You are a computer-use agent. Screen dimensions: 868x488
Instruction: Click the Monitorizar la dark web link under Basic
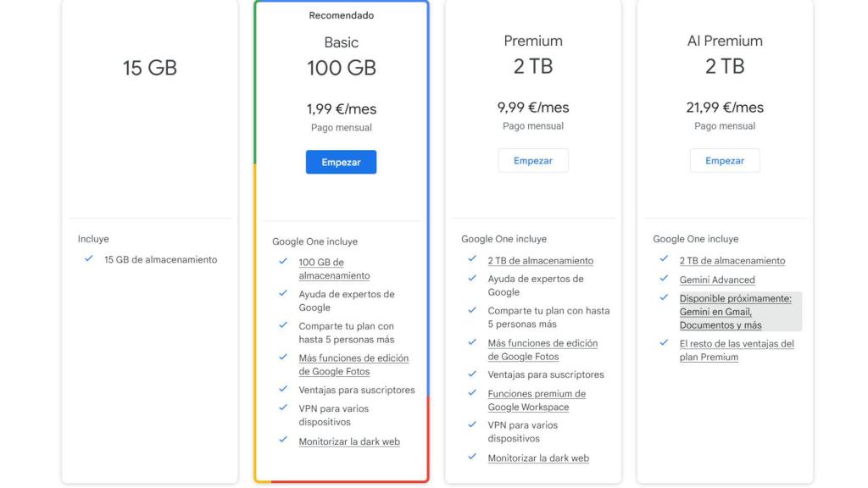pos(347,441)
